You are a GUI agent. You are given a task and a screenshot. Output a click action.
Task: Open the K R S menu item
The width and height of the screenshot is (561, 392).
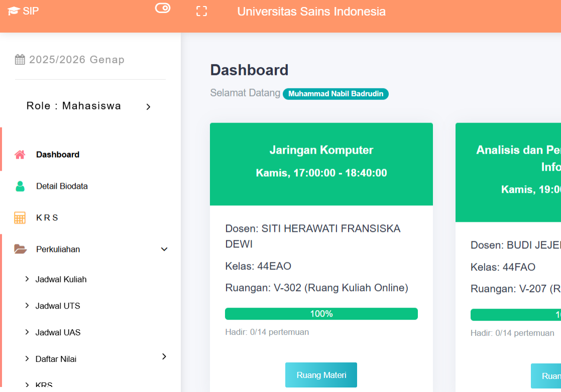(x=47, y=217)
